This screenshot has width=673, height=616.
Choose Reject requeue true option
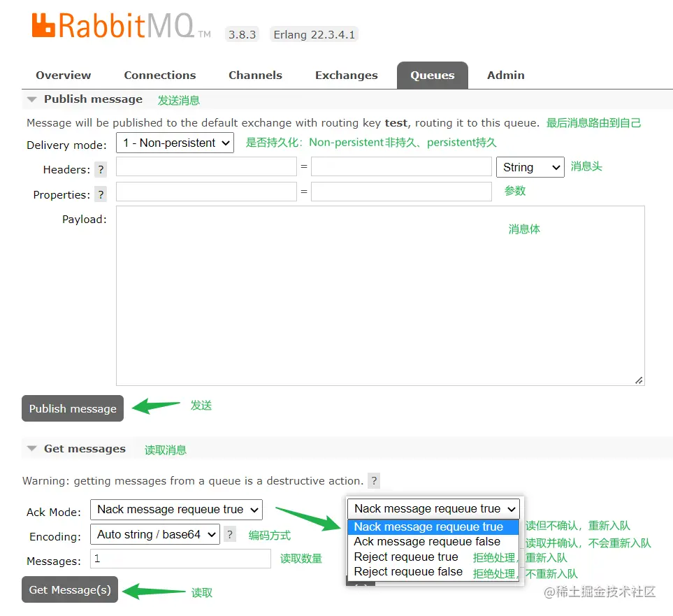point(433,557)
